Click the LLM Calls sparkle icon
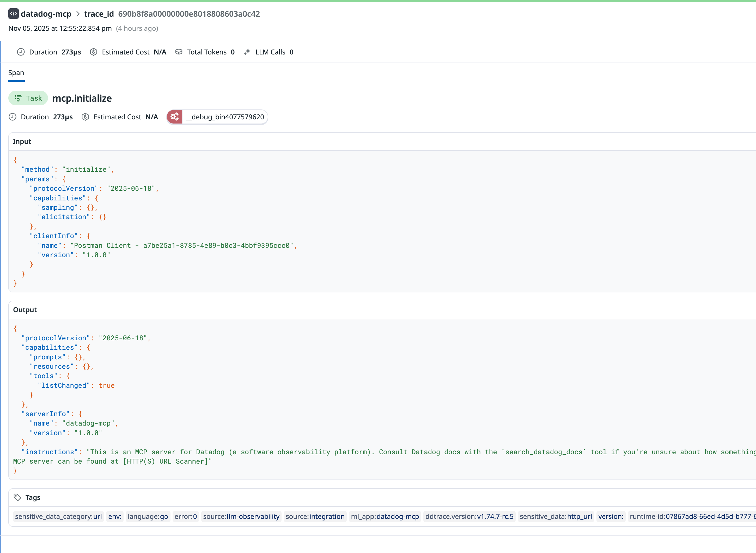Image resolution: width=756 pixels, height=553 pixels. (x=247, y=52)
